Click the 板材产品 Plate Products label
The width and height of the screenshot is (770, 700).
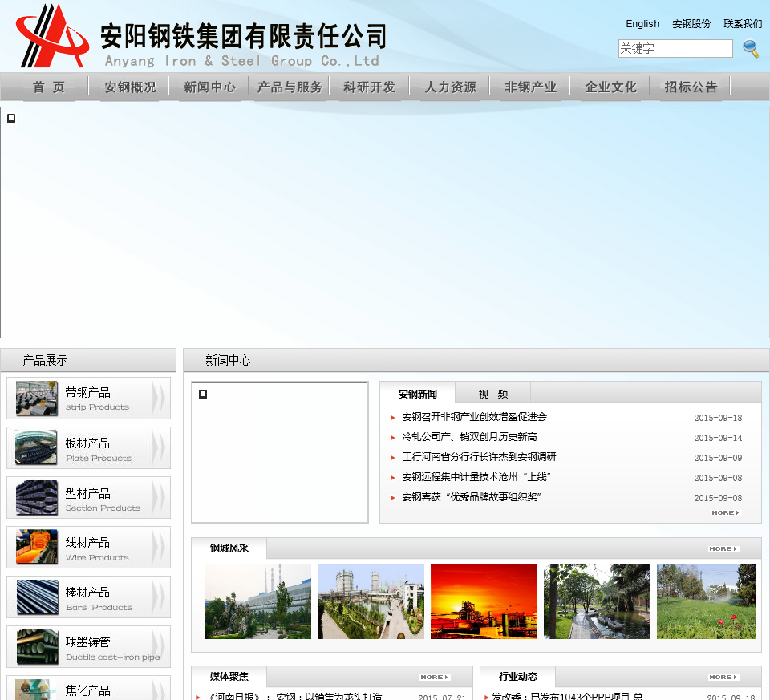click(99, 449)
